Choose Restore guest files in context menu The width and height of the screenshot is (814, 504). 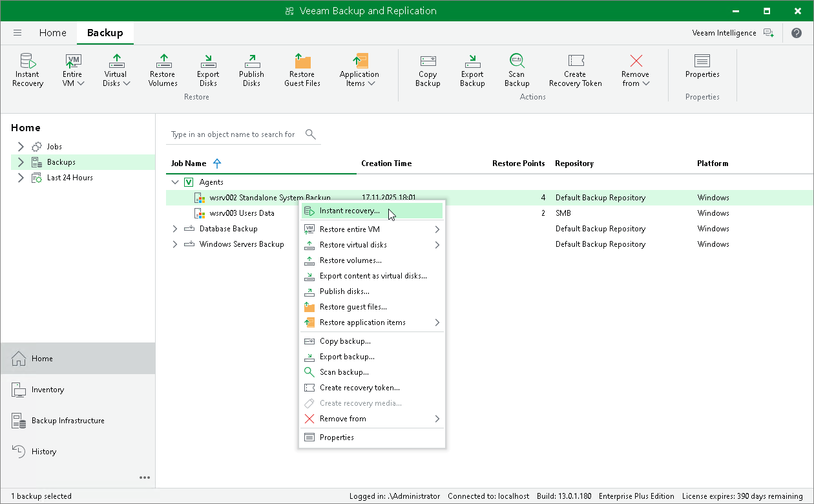tap(353, 307)
